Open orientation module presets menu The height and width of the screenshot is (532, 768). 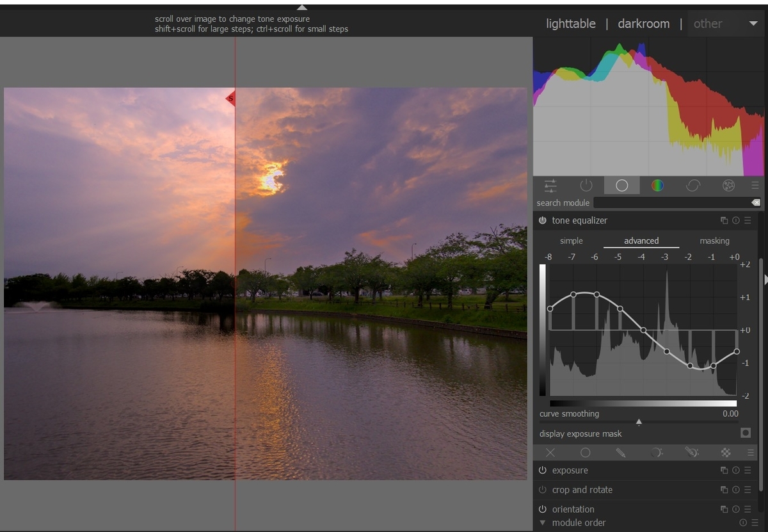click(x=748, y=510)
